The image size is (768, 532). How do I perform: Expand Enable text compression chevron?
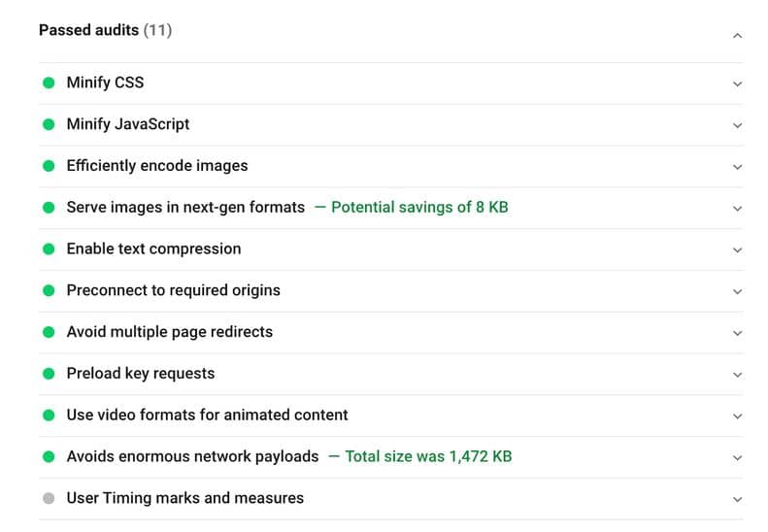737,250
